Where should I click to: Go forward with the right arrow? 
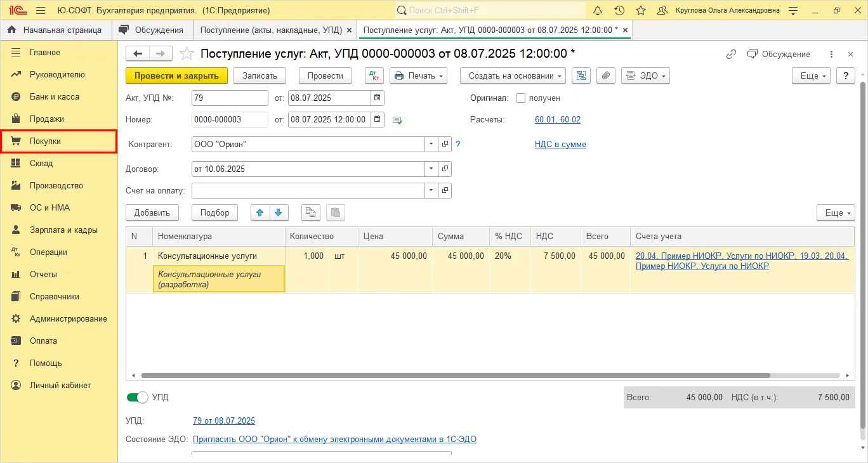pyautogui.click(x=161, y=54)
